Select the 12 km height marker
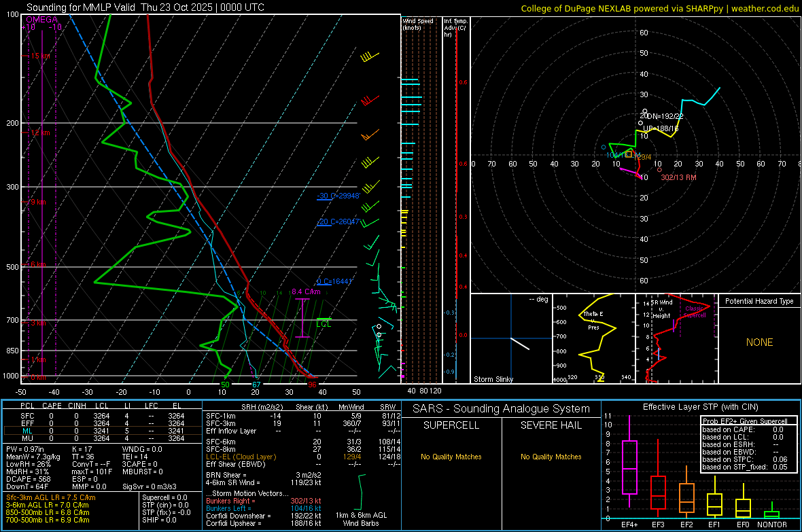This screenshot has width=802, height=532. 40,132
